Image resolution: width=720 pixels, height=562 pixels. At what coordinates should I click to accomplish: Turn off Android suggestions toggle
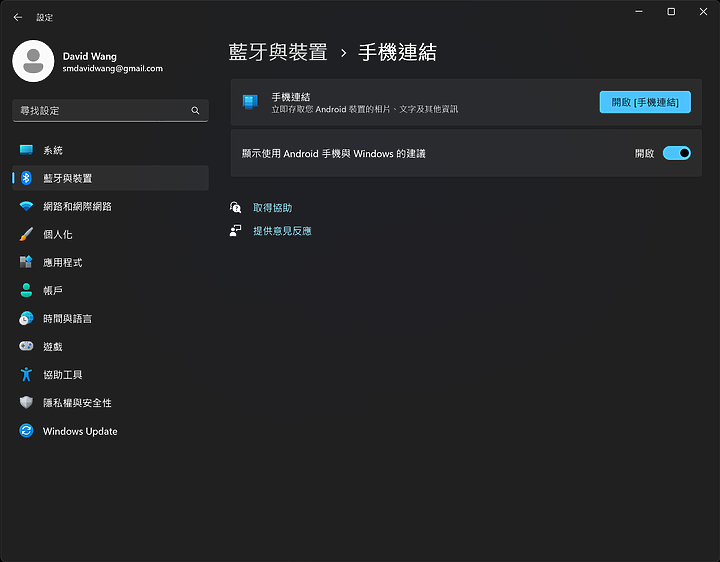pos(676,153)
